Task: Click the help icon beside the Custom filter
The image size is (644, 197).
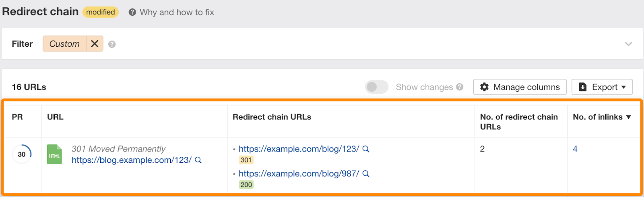Action: coord(112,44)
